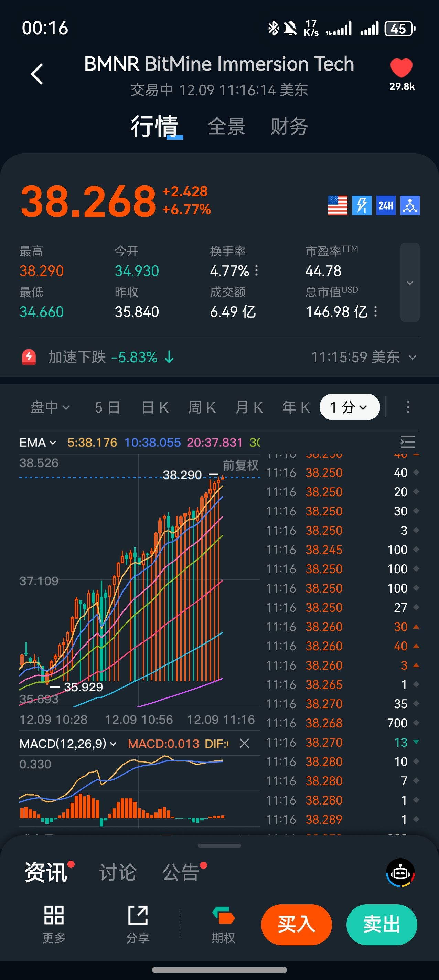The image size is (439, 980).
Task: Expand the stock details chevron panel
Action: (410, 282)
